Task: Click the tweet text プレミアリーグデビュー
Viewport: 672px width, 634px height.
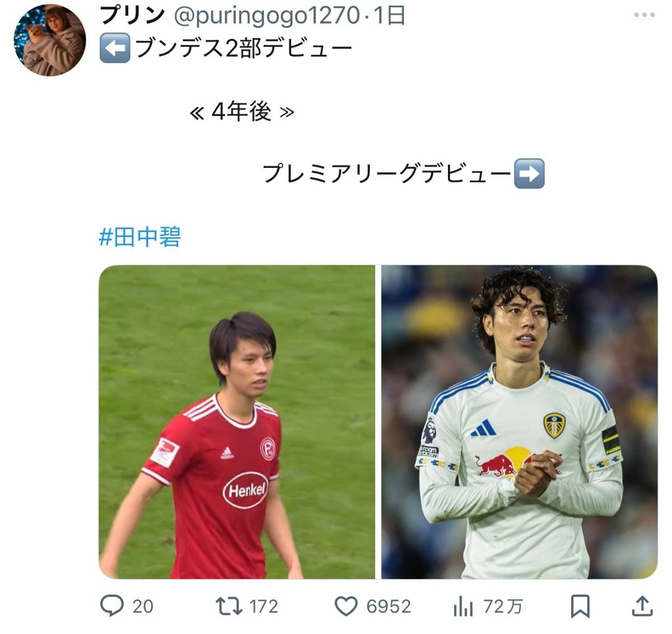Action: (386, 173)
